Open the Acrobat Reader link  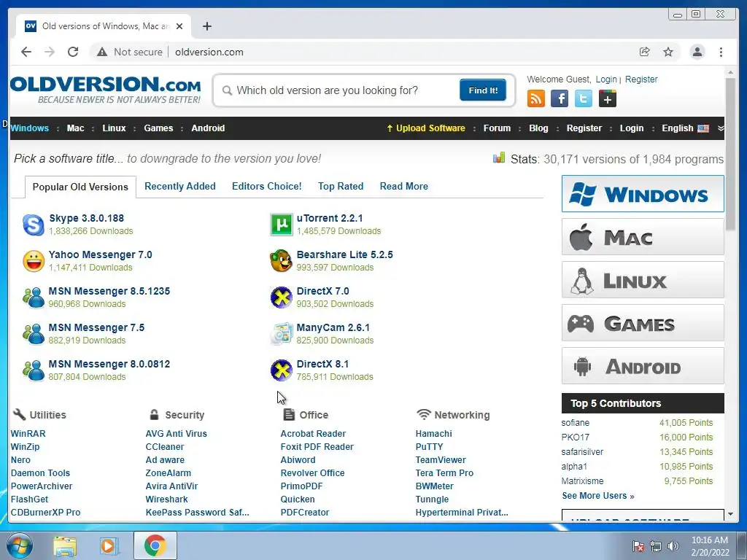(x=313, y=434)
